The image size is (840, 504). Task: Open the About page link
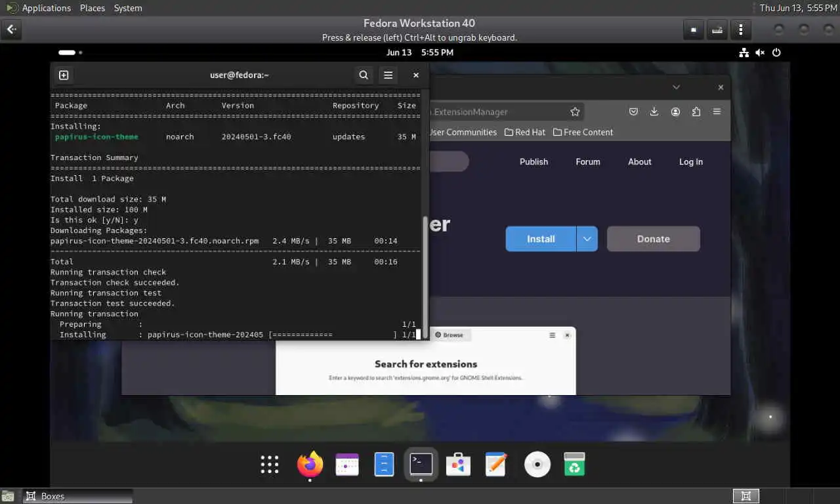[640, 161]
